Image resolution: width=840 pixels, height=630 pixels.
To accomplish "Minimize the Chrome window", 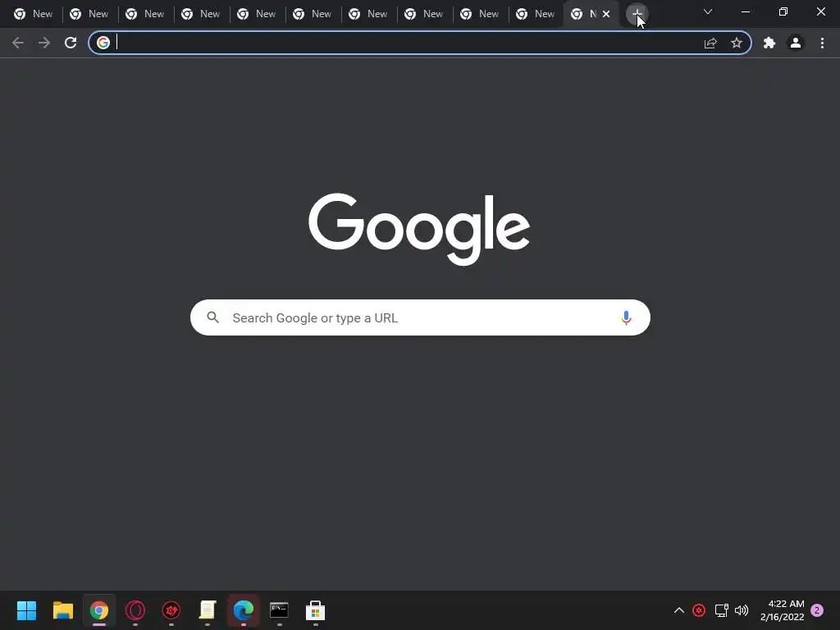I will [x=745, y=11].
